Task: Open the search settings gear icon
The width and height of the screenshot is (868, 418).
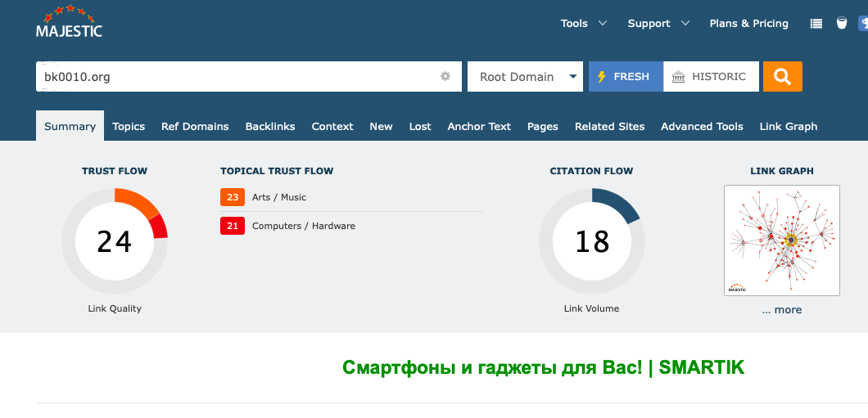Action: pyautogui.click(x=445, y=76)
